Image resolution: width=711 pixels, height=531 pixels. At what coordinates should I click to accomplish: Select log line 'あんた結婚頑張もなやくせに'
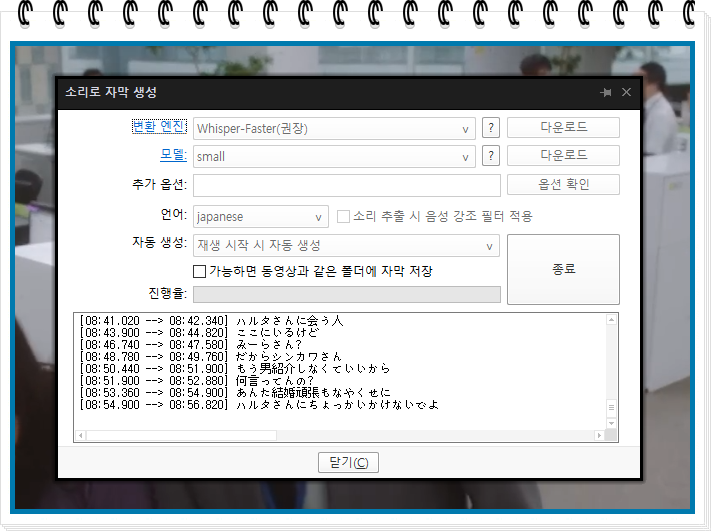[235, 393]
